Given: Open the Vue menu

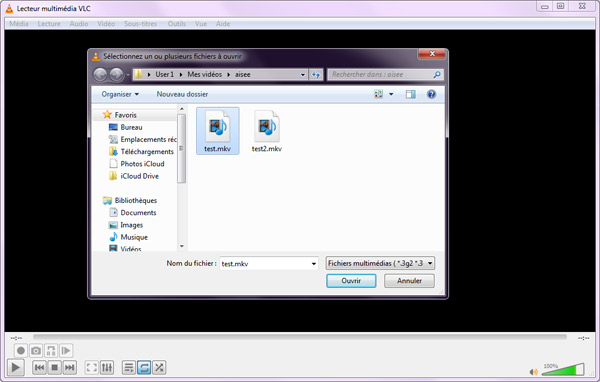Looking at the screenshot, I should [201, 24].
